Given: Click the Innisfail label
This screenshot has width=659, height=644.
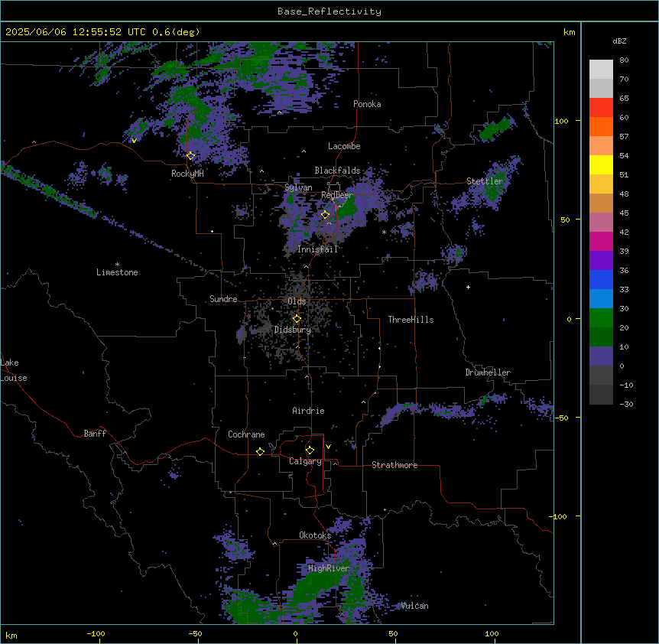Looking at the screenshot, I should (317, 249).
